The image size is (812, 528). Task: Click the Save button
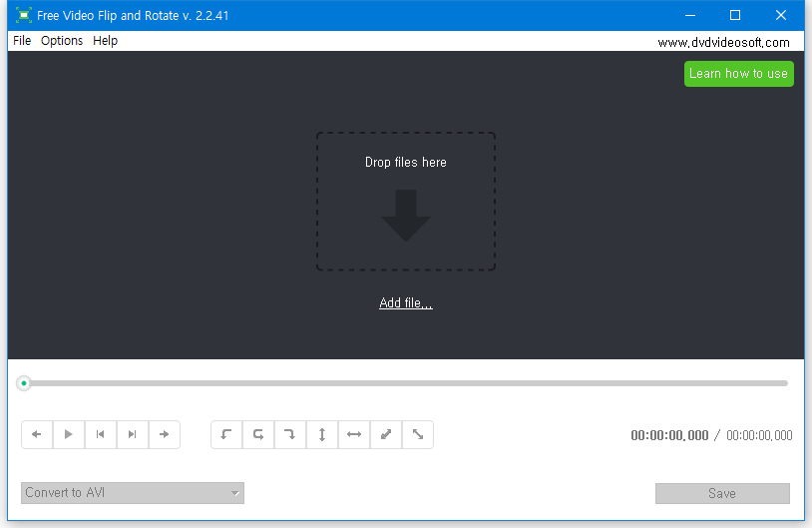point(722,493)
